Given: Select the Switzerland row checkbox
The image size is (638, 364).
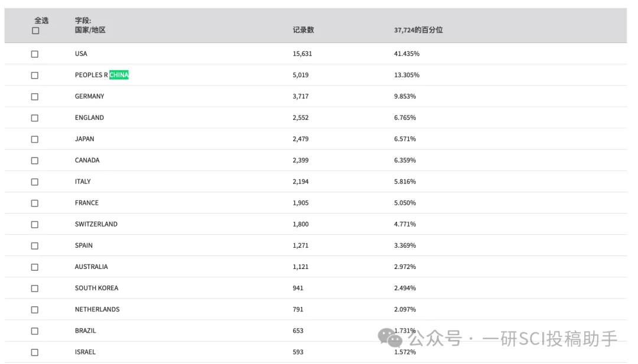Looking at the screenshot, I should pyautogui.click(x=35, y=225).
